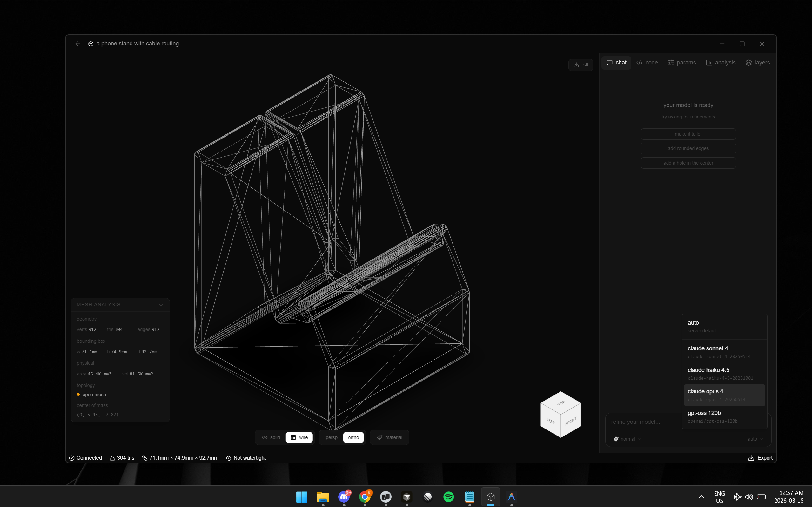Open the code tab
The width and height of the screenshot is (812, 507).
(647, 63)
